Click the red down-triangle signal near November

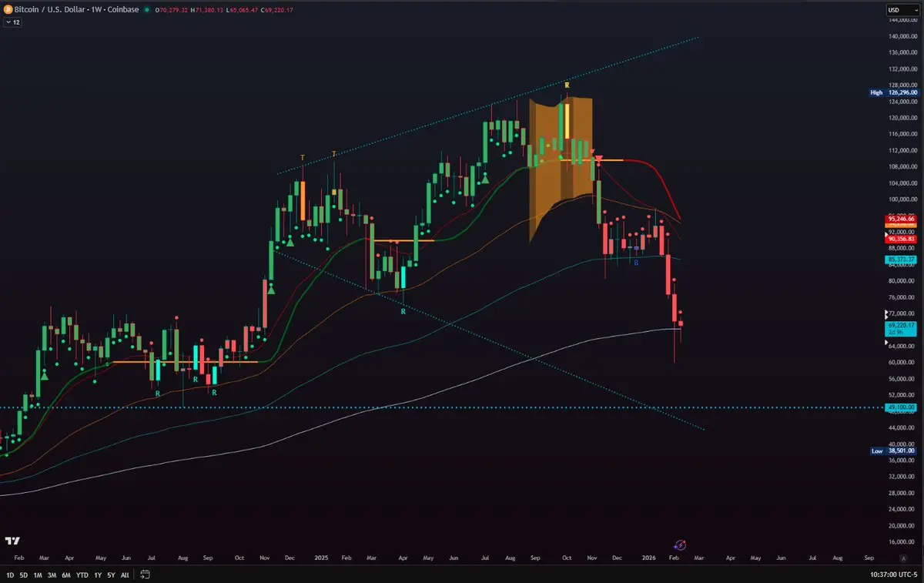[598, 159]
